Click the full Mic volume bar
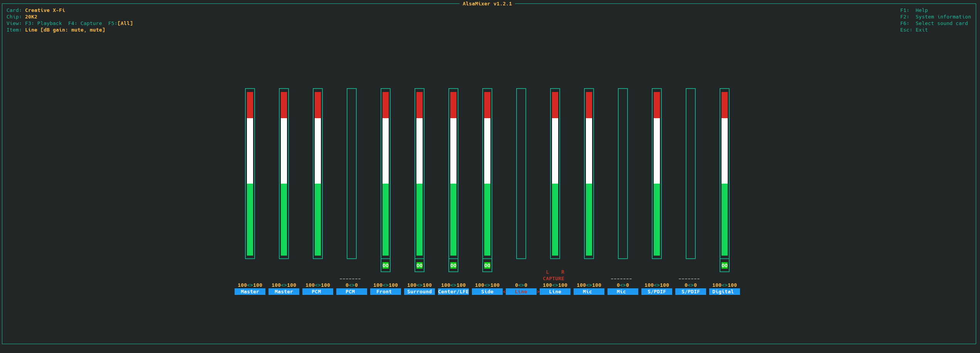The height and width of the screenshot is (353, 980). [x=589, y=174]
